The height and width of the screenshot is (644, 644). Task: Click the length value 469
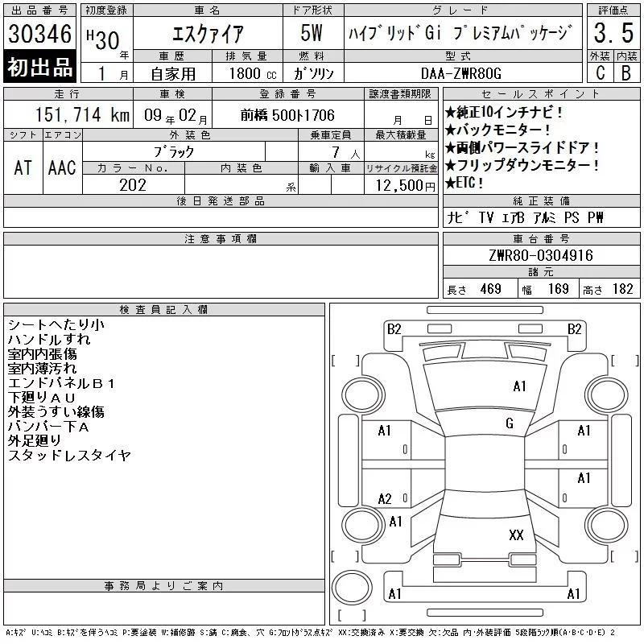point(490,289)
